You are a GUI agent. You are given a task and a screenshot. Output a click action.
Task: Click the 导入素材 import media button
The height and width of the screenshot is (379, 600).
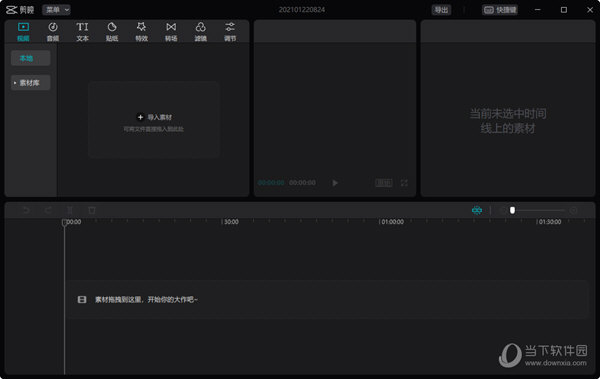coord(154,117)
